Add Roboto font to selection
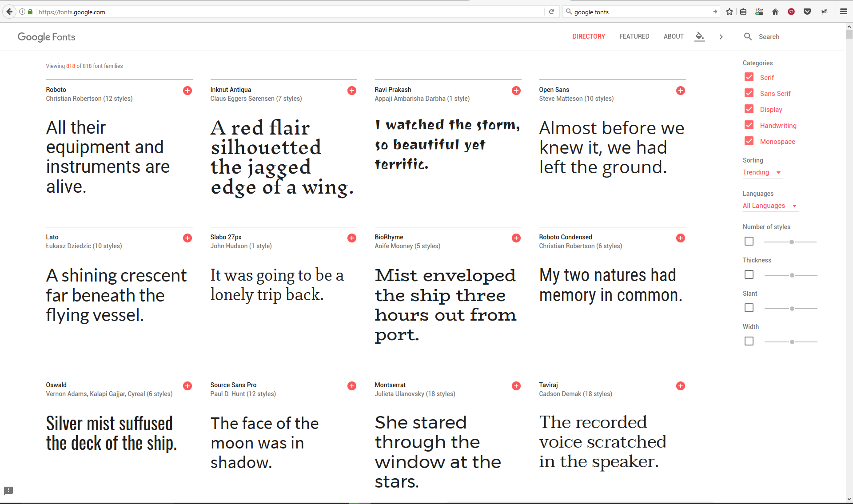Image resolution: width=853 pixels, height=504 pixels. pos(187,91)
